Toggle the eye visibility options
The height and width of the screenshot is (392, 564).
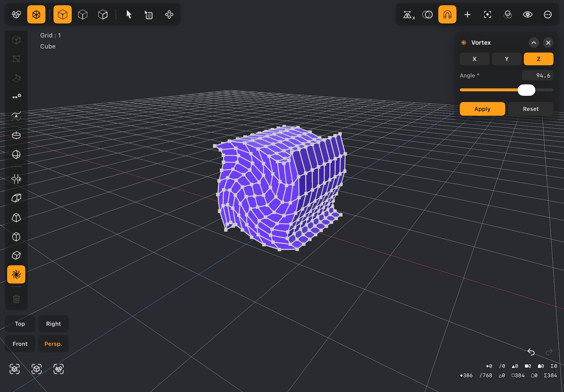pyautogui.click(x=528, y=15)
